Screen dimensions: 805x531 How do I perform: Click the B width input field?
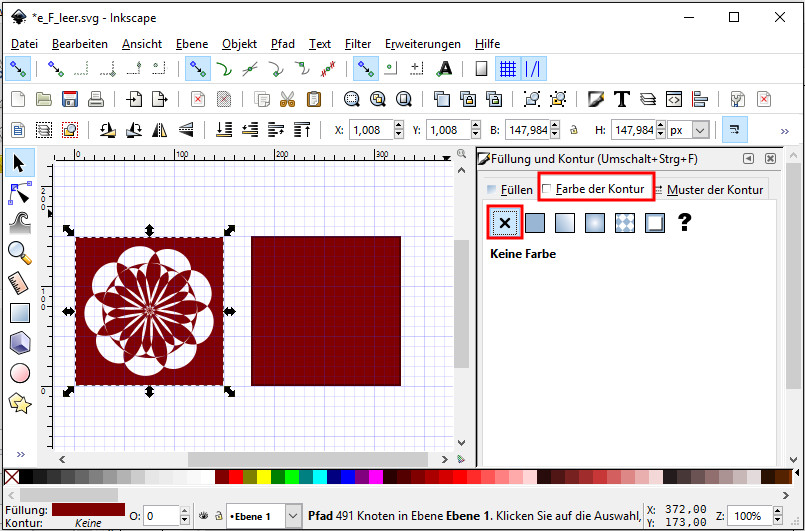(527, 130)
